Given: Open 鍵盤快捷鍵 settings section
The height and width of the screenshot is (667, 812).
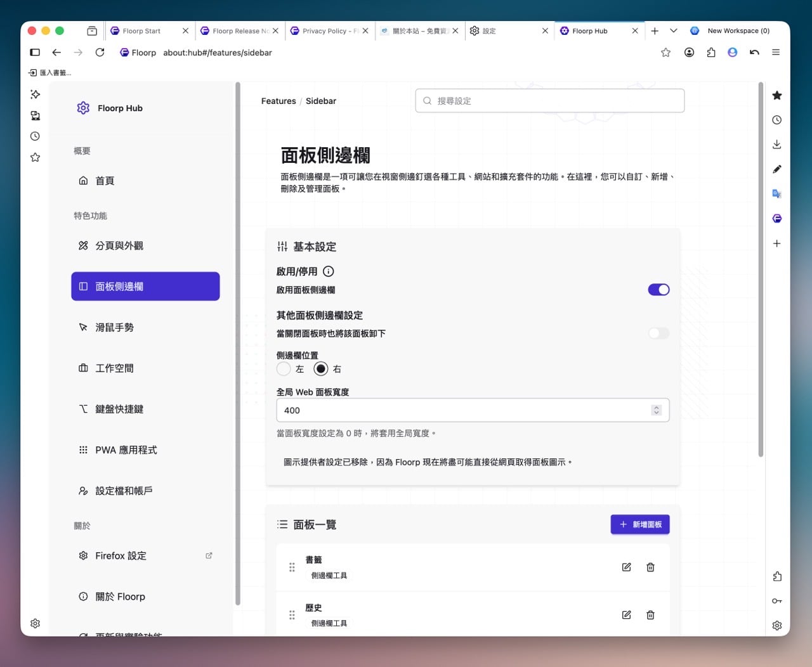Looking at the screenshot, I should tap(145, 409).
